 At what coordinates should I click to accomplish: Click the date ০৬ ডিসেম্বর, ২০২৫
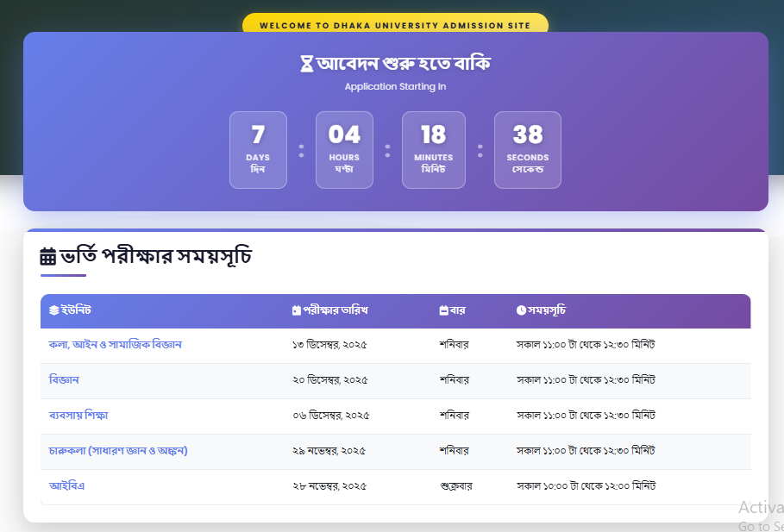[x=331, y=416]
